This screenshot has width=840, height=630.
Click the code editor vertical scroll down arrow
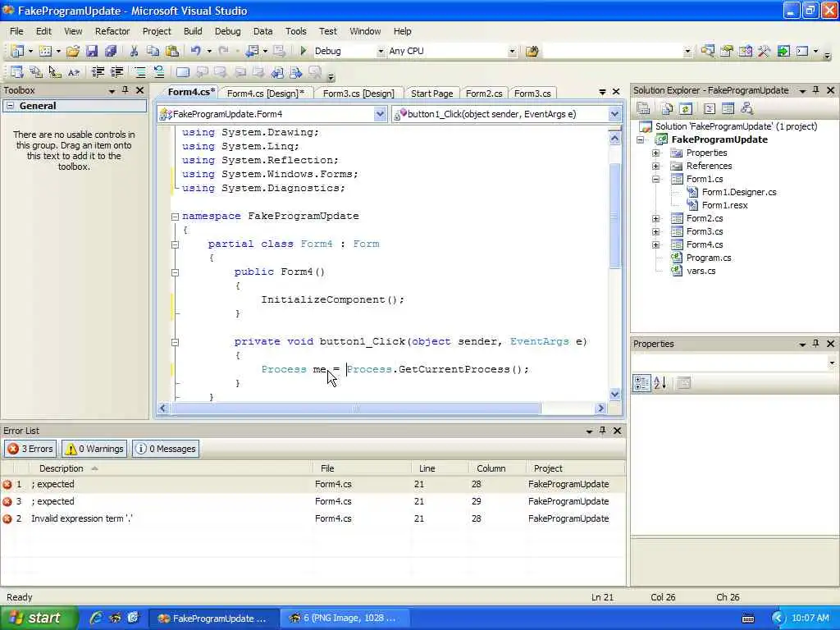(614, 394)
